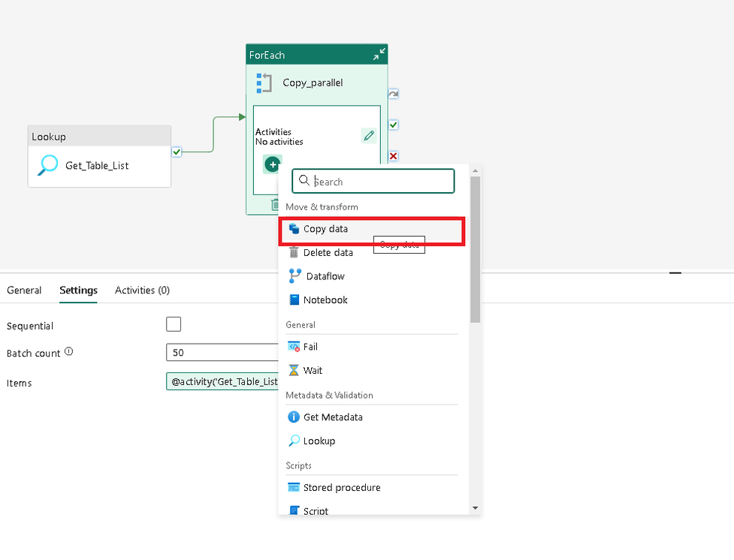Click the info icon beside Batch count

69,352
